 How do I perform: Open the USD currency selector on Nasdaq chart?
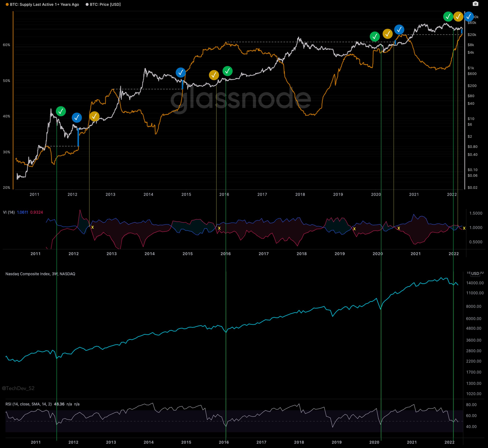[475, 274]
